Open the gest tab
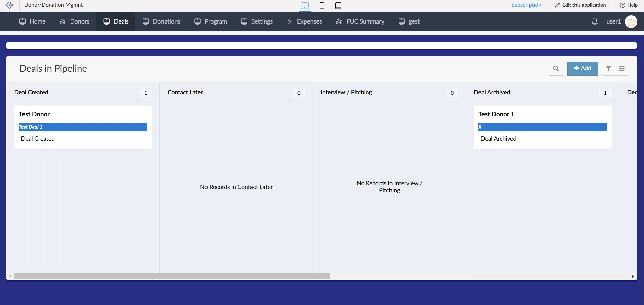Viewport: 644px width, 305px height. pos(409,21)
